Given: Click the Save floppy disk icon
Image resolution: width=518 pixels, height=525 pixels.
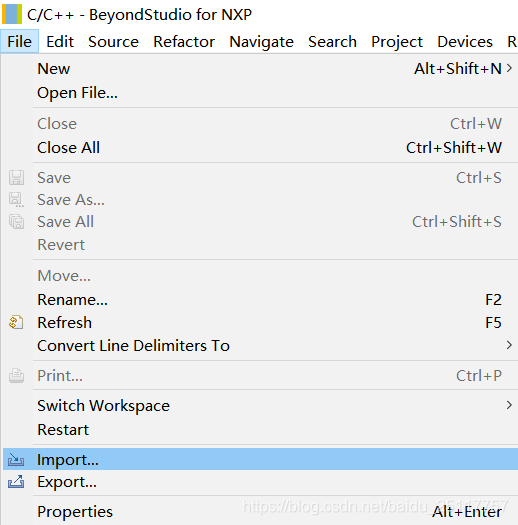Looking at the screenshot, I should (x=16, y=177).
